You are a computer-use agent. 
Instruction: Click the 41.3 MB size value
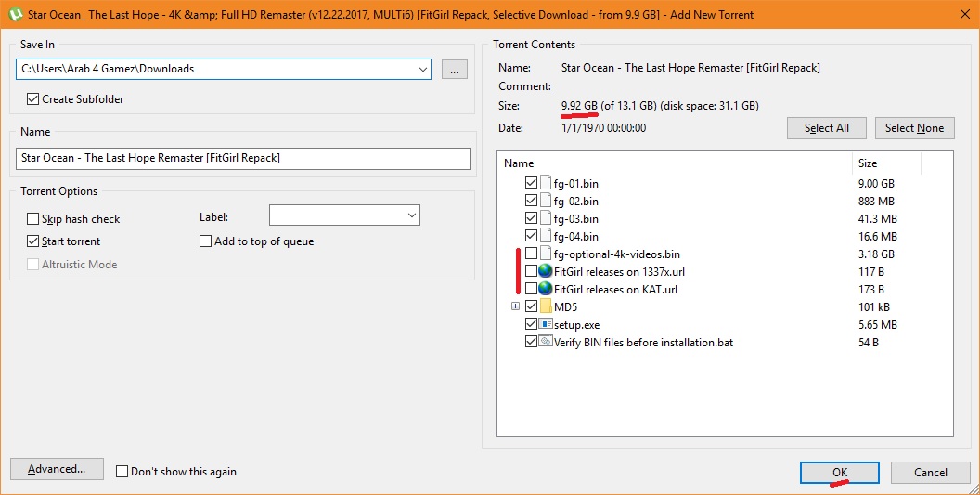878,219
